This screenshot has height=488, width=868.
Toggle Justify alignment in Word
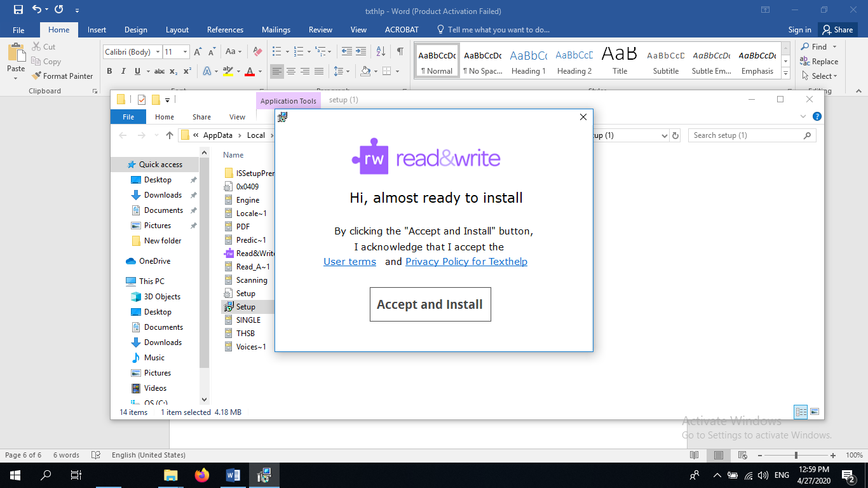click(x=319, y=71)
